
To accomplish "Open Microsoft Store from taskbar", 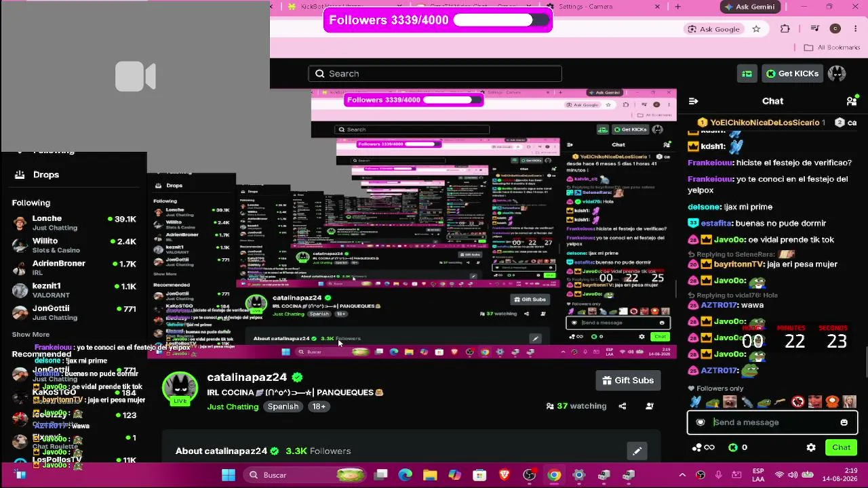I will tap(479, 475).
